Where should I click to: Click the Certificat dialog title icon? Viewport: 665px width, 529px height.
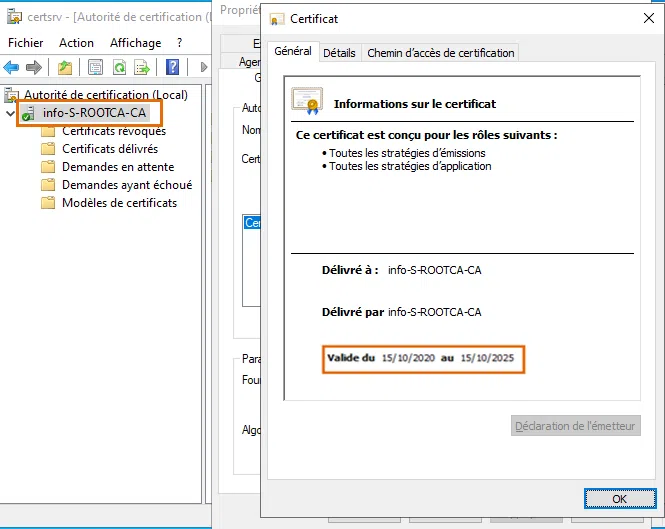coord(277,19)
